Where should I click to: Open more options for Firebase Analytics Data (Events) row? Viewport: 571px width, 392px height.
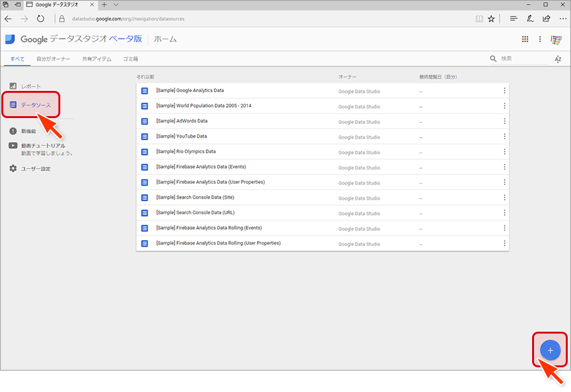(504, 167)
